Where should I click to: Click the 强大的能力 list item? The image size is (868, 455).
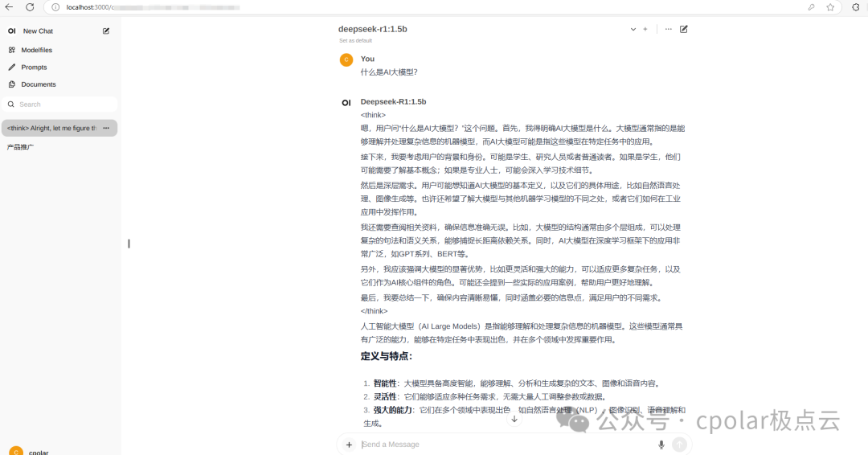click(x=524, y=416)
